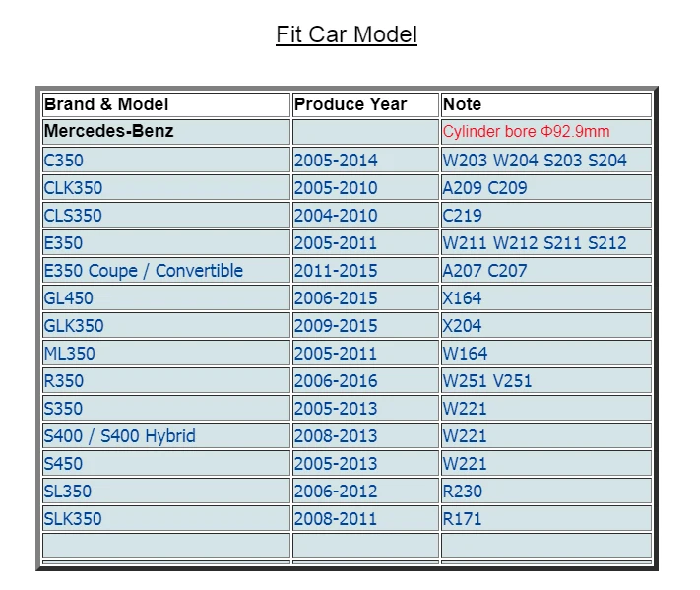Select the S350 model cell
The width and height of the screenshot is (700, 590).
pyautogui.click(x=166, y=408)
